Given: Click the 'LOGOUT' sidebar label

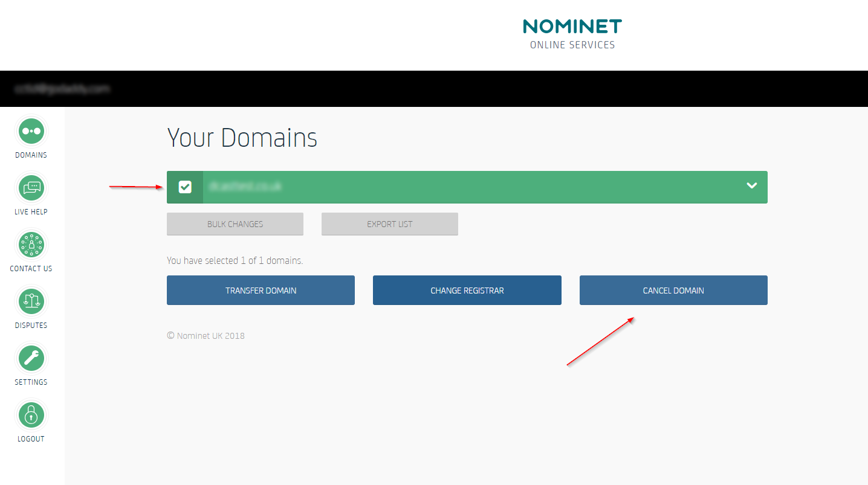Looking at the screenshot, I should [31, 439].
